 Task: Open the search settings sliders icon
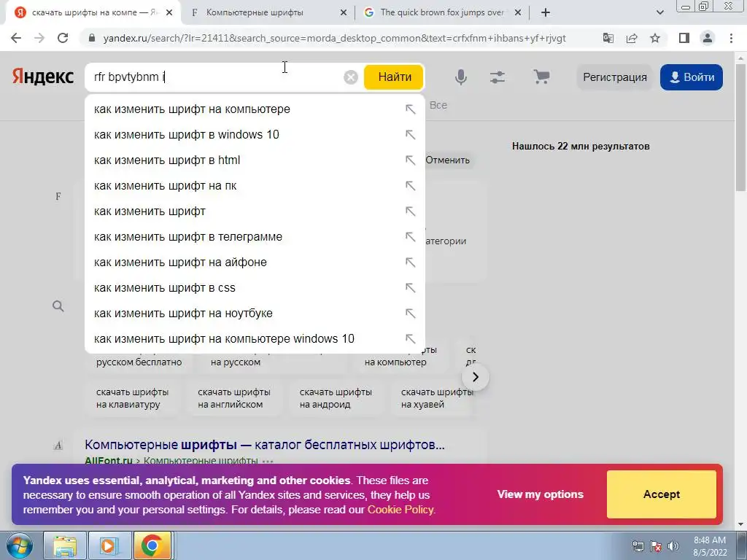tap(498, 77)
